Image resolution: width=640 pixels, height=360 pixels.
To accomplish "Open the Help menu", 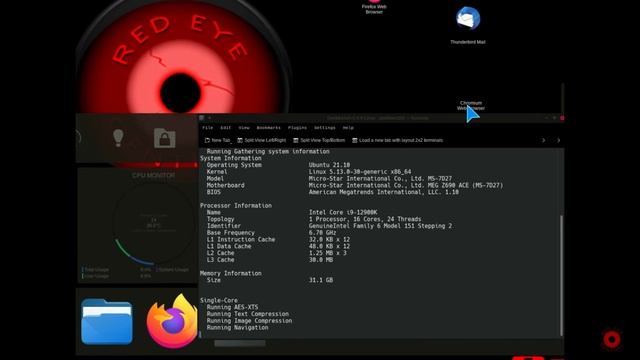I will 348,128.
